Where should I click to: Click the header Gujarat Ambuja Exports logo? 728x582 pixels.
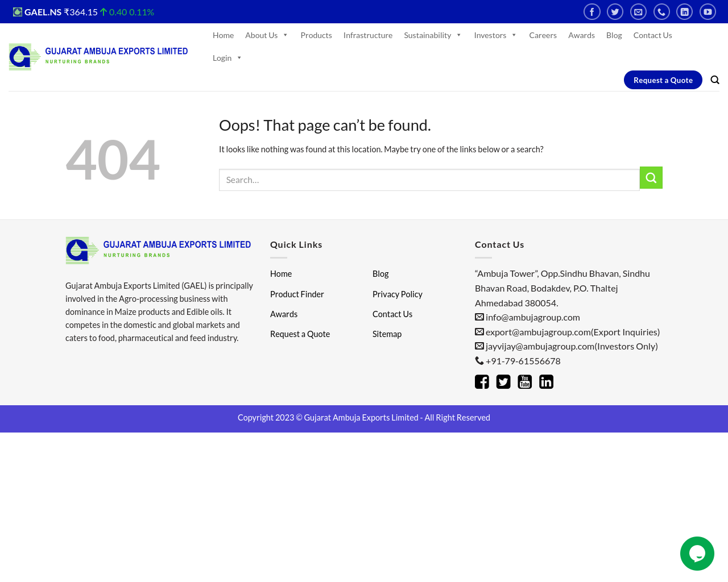click(x=98, y=57)
